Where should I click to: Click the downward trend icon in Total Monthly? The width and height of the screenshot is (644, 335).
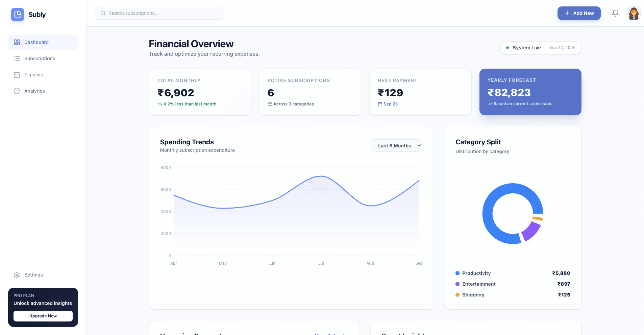(160, 104)
